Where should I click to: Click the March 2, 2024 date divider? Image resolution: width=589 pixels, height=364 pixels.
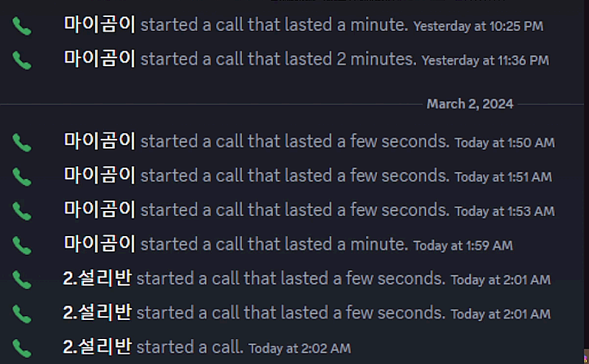tap(470, 104)
